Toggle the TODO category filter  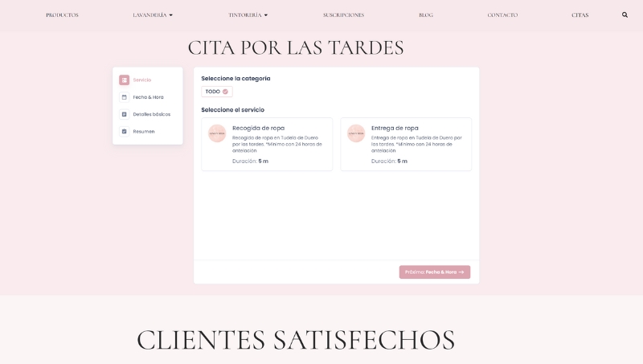(217, 92)
